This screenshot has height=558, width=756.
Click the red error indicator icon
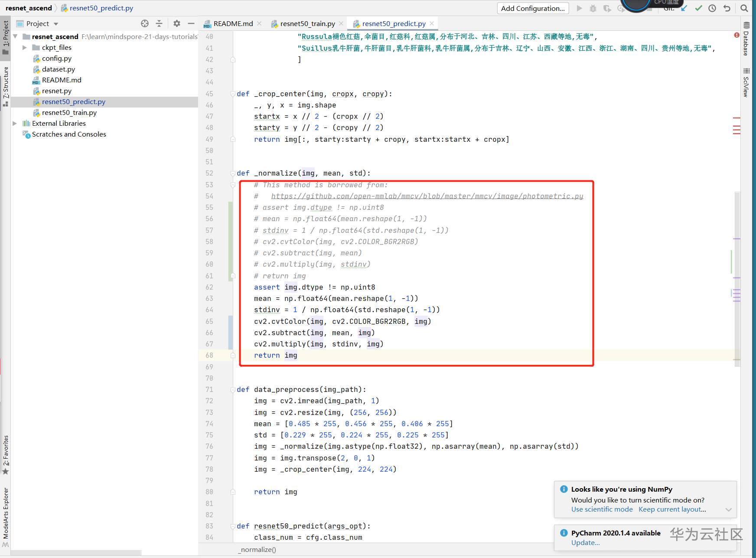(736, 35)
